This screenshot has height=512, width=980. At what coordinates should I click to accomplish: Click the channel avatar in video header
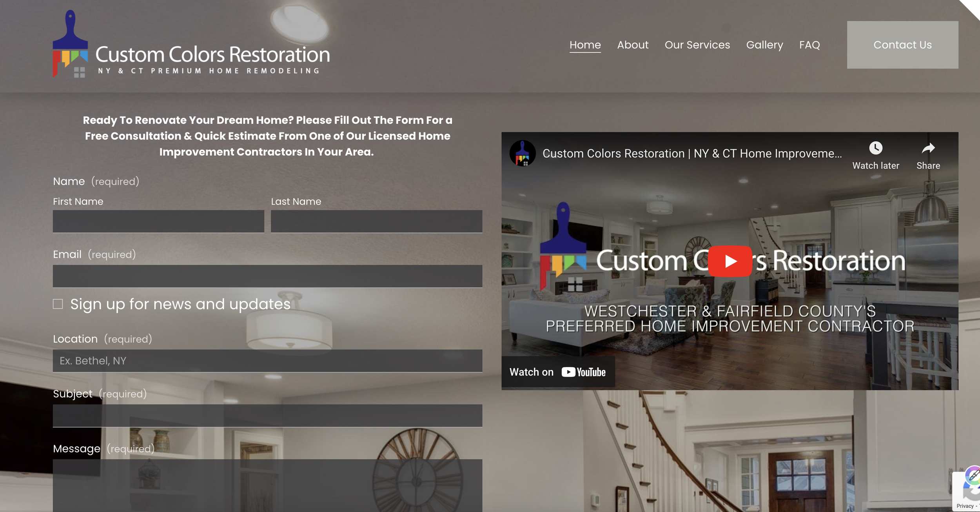[x=522, y=153]
